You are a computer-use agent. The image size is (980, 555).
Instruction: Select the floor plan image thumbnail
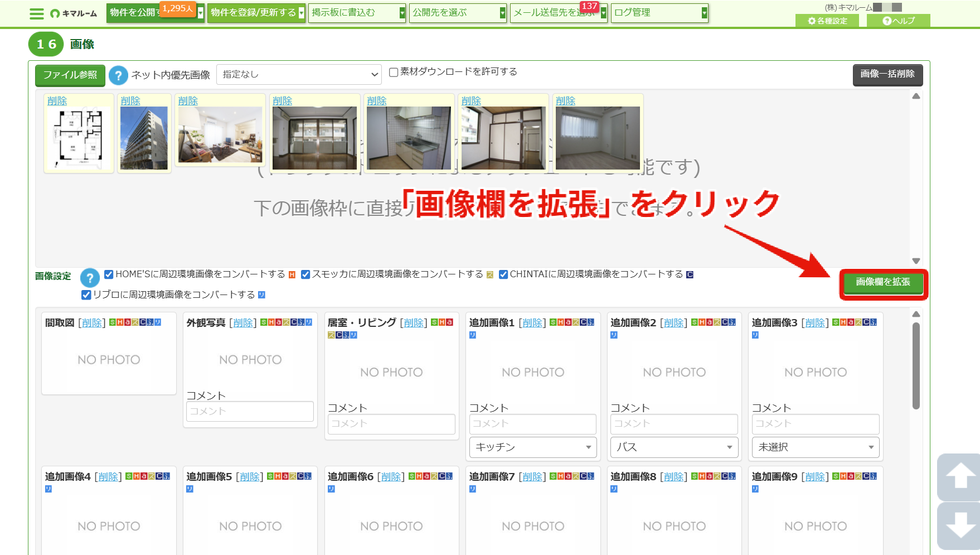click(x=79, y=138)
